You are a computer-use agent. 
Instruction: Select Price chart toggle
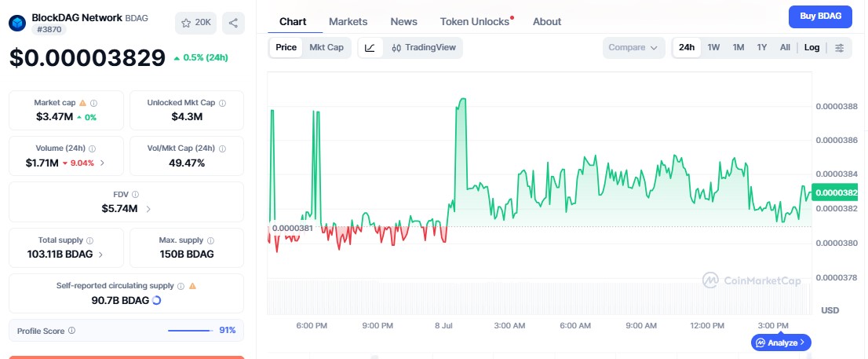[286, 48]
